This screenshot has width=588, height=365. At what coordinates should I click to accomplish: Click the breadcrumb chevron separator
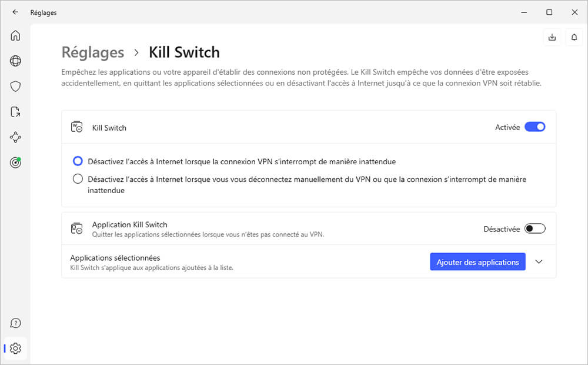(136, 52)
